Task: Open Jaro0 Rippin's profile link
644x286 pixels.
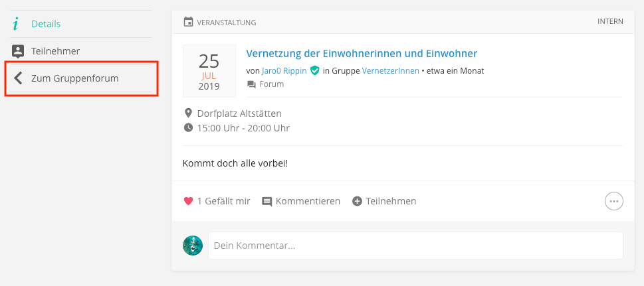Action: pos(283,71)
